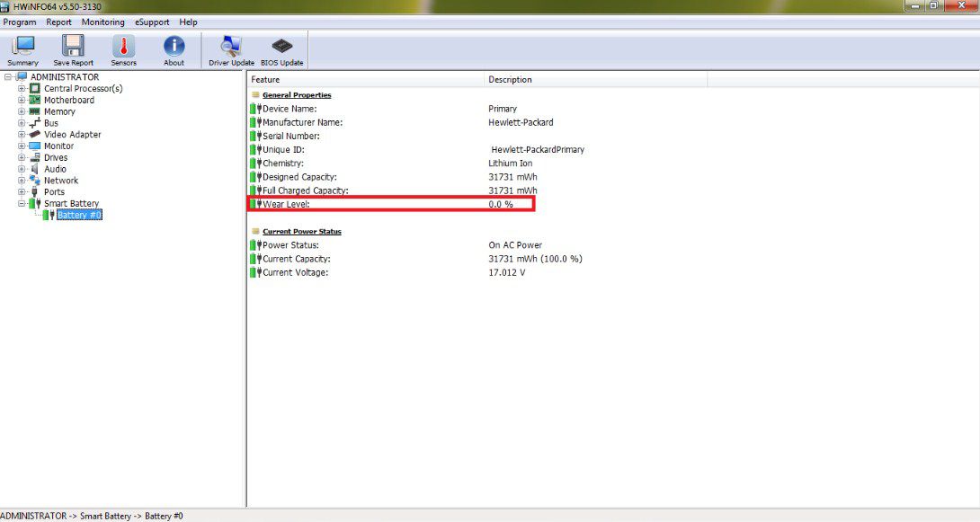Expand the Drives tree node
The height and width of the screenshot is (522, 980).
pyautogui.click(x=22, y=157)
